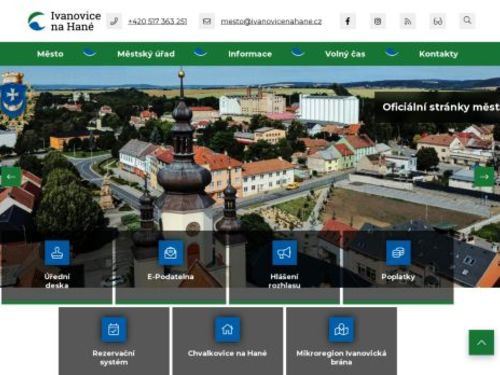Open the mesto@ivanovicenahane.cz email link
Viewport: 500px width, 375px height.
coord(271,21)
